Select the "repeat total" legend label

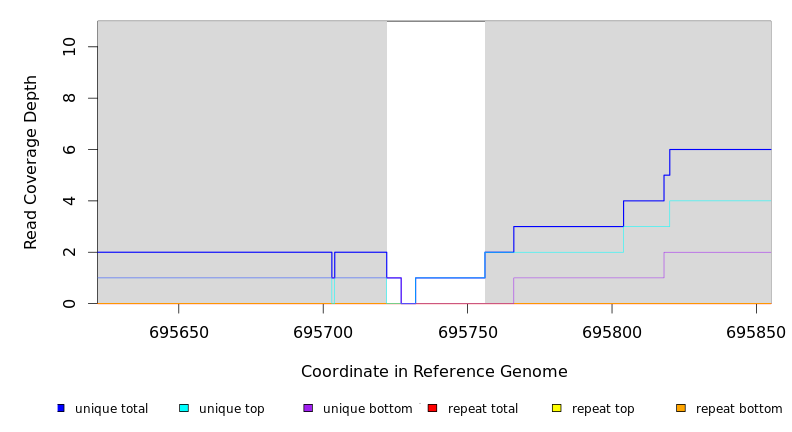coord(483,409)
